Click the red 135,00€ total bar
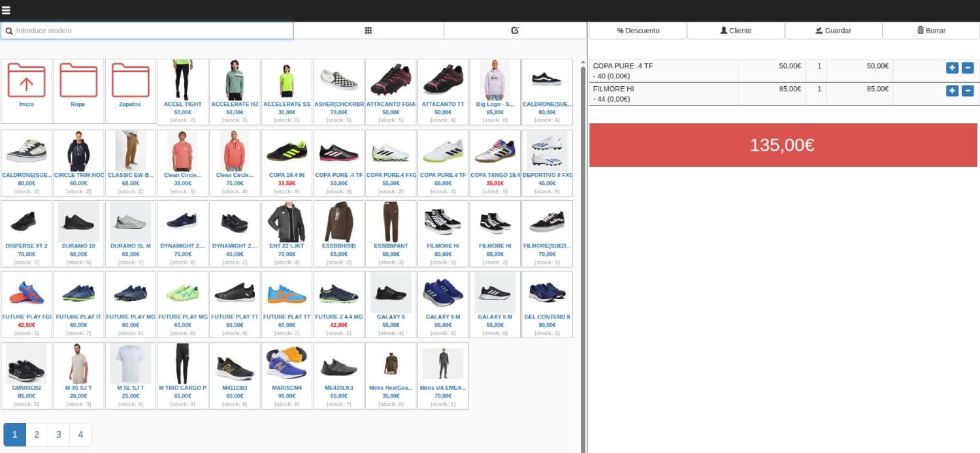 (x=783, y=145)
